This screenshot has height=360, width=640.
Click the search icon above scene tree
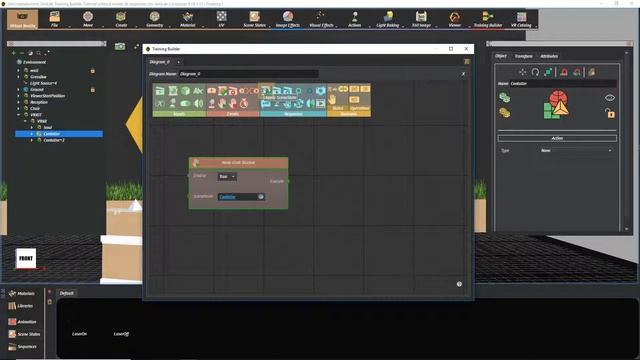pyautogui.click(x=38, y=53)
